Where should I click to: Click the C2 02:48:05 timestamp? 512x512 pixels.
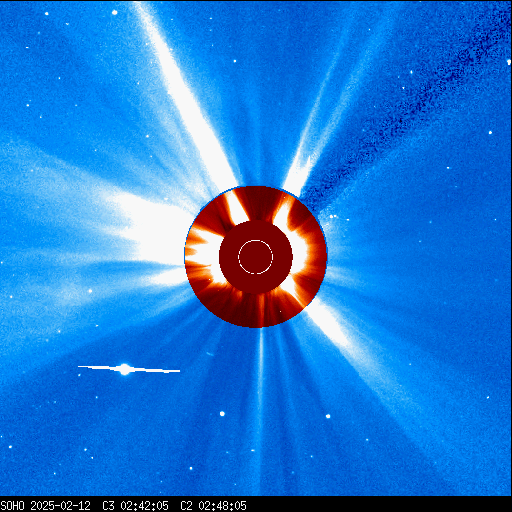(x=213, y=506)
